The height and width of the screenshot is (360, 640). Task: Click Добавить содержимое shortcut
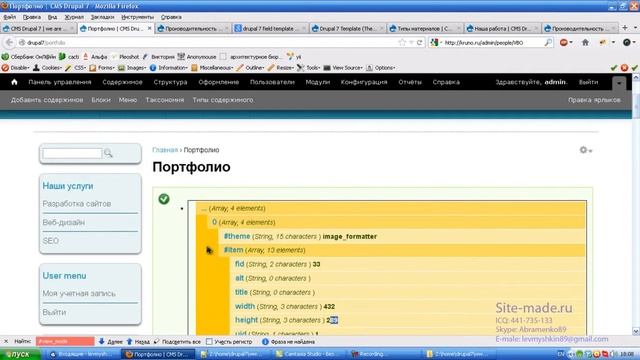coord(47,100)
